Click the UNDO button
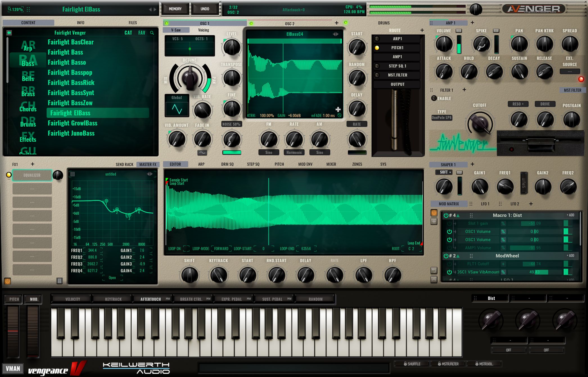Image resolution: width=588 pixels, height=377 pixels. (x=205, y=9)
